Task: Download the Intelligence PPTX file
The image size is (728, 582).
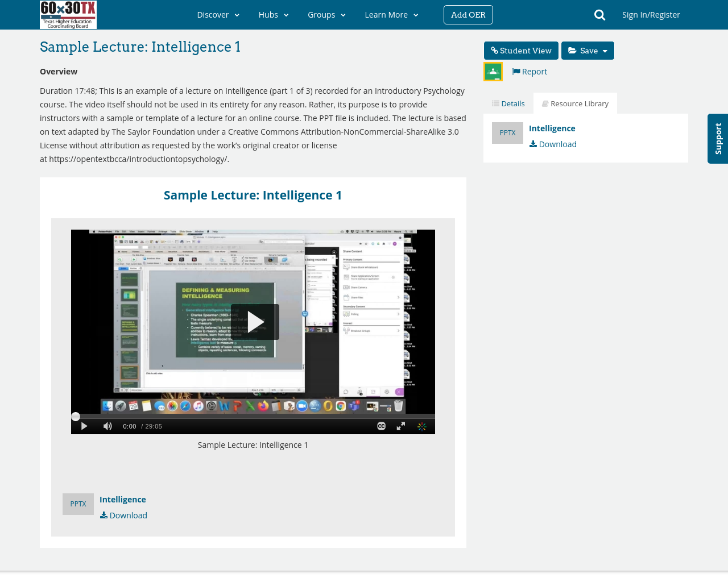Action: pos(552,144)
